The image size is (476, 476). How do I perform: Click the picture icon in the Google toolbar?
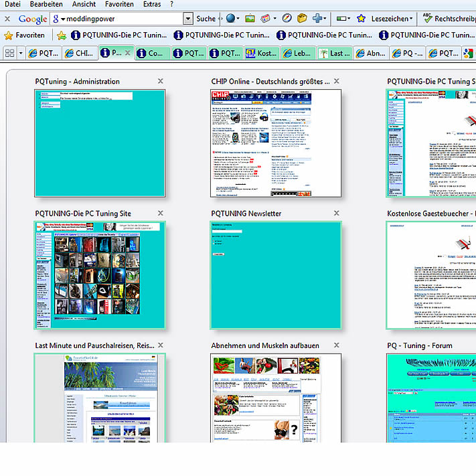point(250,19)
